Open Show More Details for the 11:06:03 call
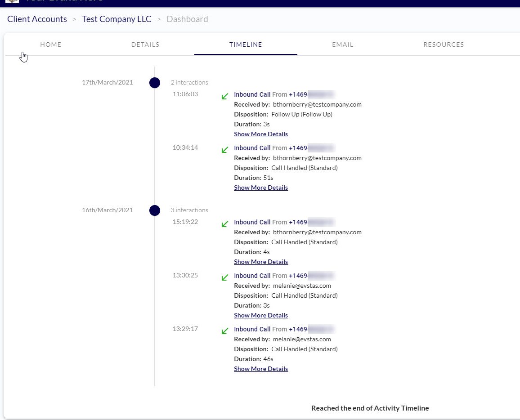Viewport: 520px width, 420px height. click(261, 134)
